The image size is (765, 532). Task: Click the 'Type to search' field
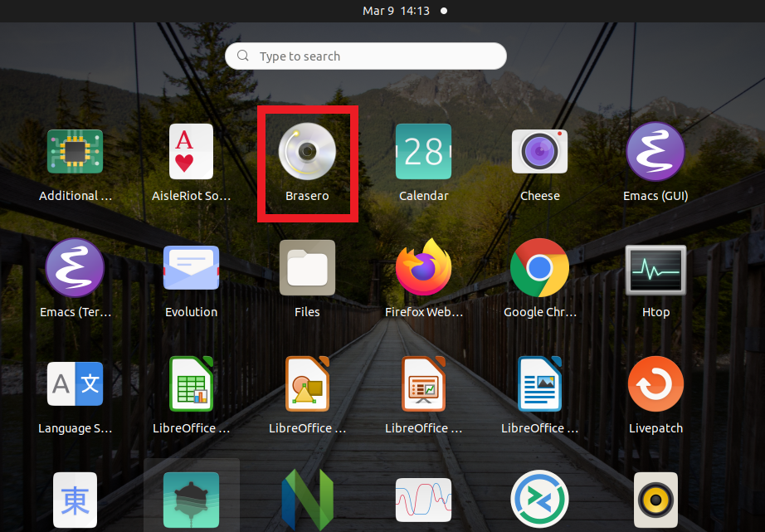click(366, 56)
